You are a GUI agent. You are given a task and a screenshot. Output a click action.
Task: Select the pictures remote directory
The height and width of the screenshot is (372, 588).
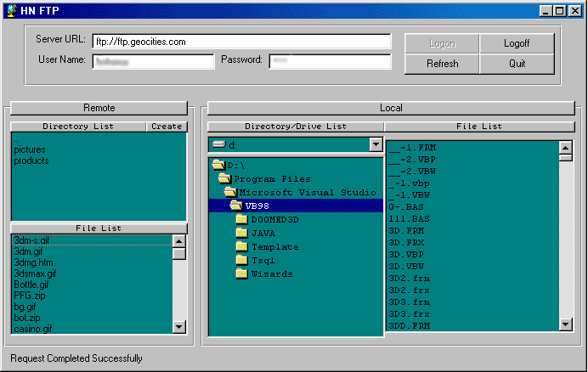point(30,149)
